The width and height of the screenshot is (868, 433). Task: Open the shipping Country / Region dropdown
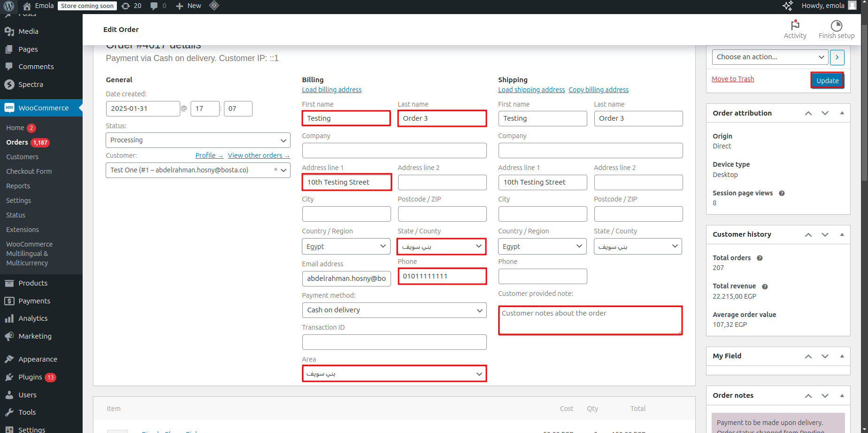tap(542, 247)
